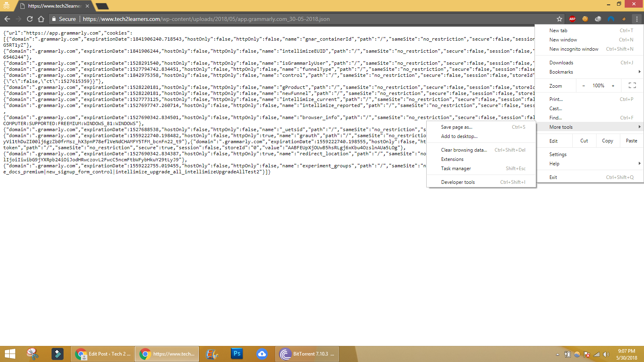Image resolution: width=644 pixels, height=362 pixels.
Task: Close the tech2learners browser tab
Action: (x=87, y=6)
